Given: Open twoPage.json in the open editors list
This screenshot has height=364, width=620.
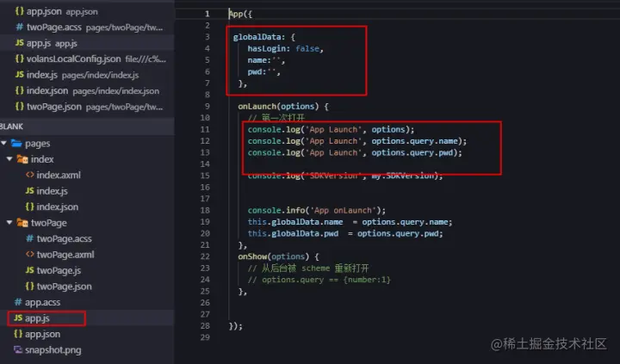Looking at the screenshot, I should point(87,107).
